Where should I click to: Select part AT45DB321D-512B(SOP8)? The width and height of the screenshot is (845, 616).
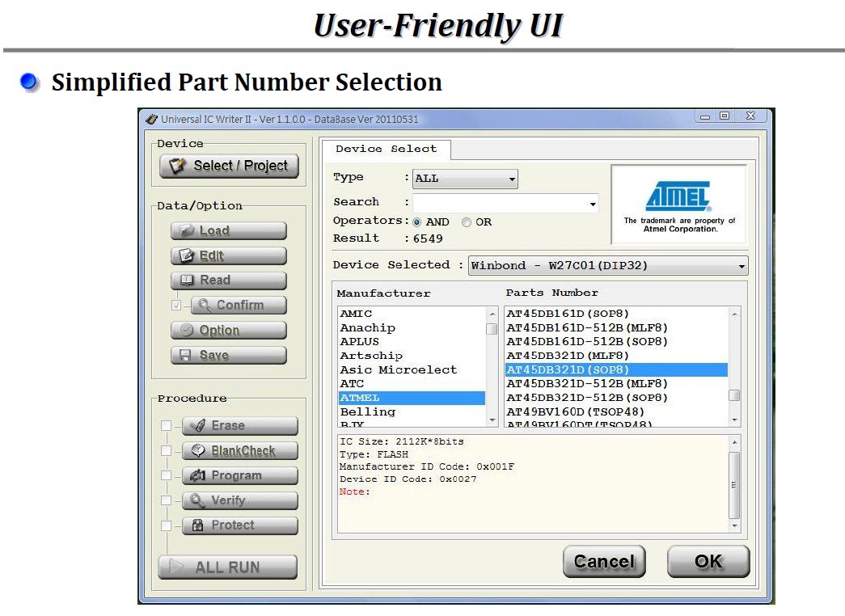(x=616, y=398)
